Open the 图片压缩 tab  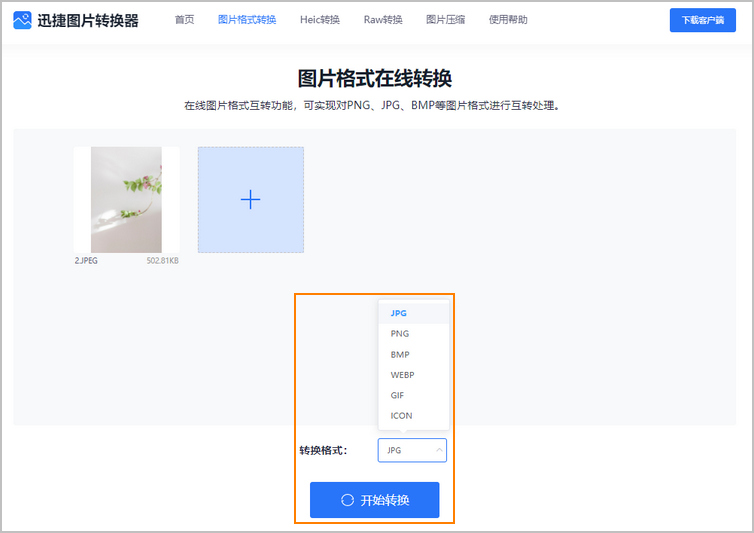445,20
